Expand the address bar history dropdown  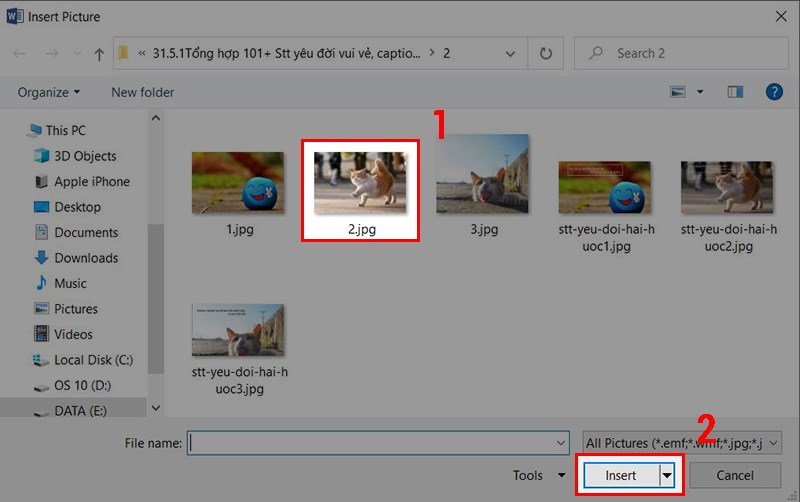(x=510, y=54)
